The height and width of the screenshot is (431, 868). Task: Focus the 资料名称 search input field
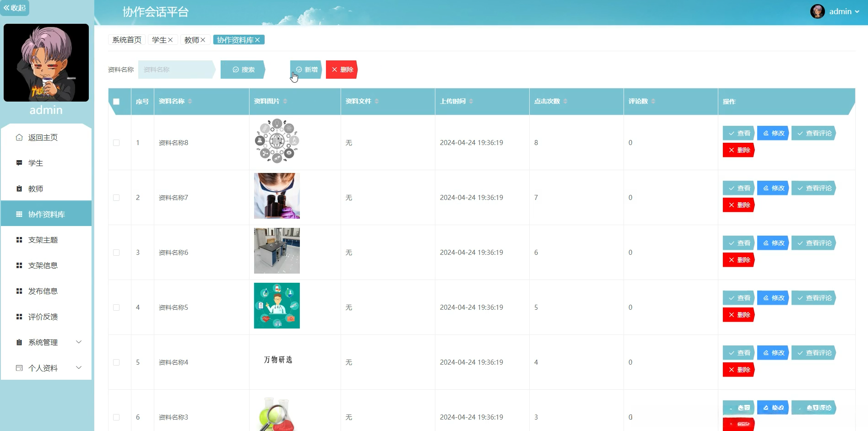click(x=177, y=70)
